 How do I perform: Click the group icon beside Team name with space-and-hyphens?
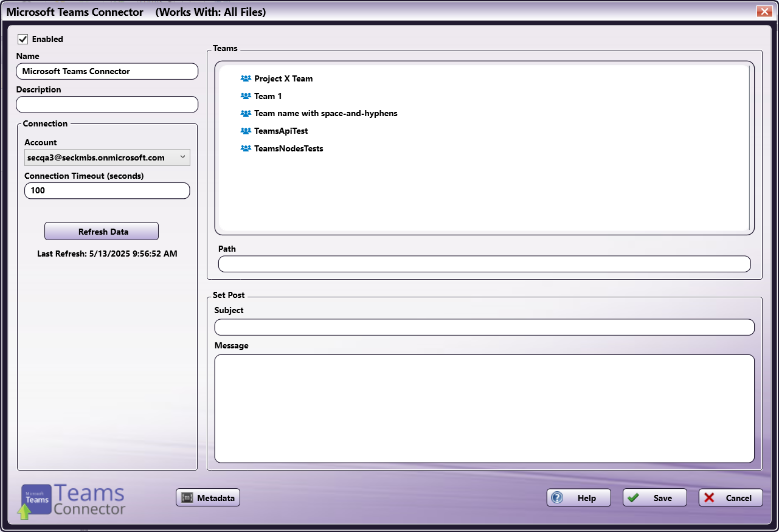pos(246,113)
